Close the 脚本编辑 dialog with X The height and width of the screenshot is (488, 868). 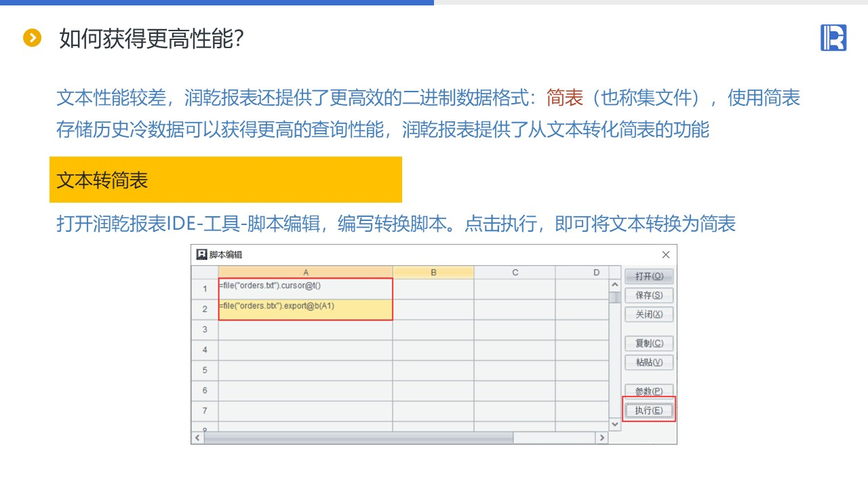pos(665,255)
